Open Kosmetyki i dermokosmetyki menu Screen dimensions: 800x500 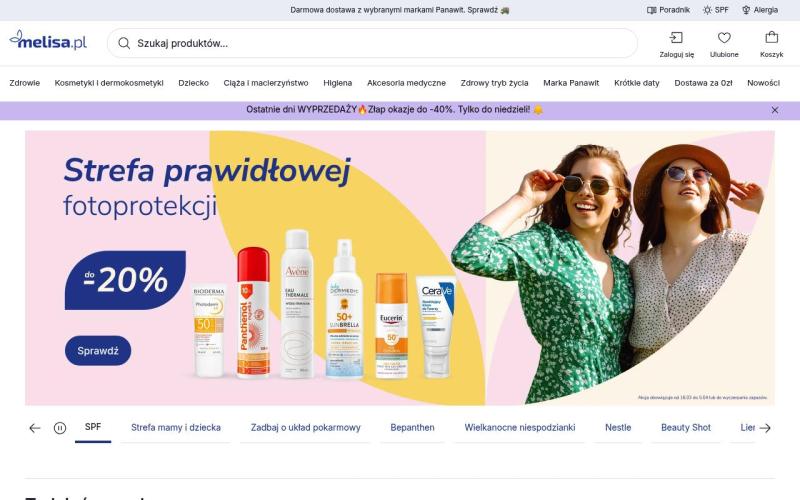[x=109, y=83]
